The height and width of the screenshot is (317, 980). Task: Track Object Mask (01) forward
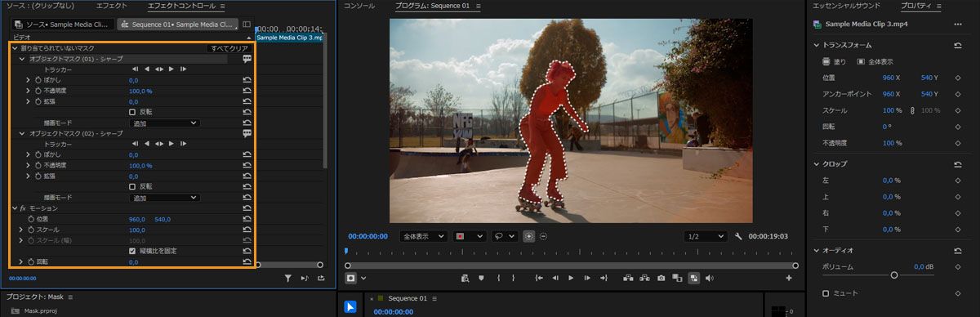coord(171,69)
